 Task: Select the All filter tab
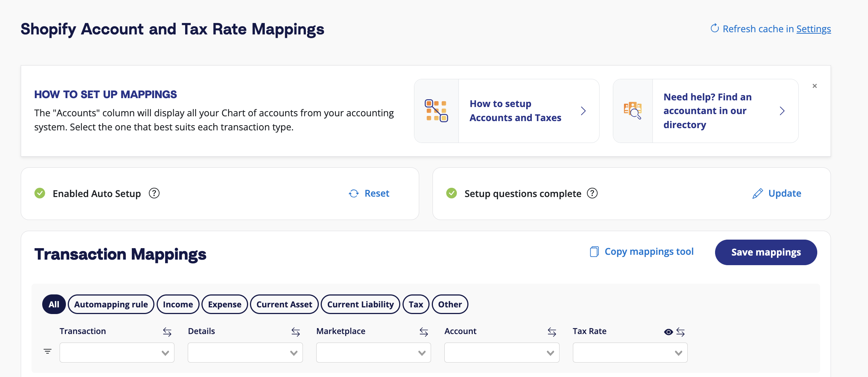click(54, 304)
